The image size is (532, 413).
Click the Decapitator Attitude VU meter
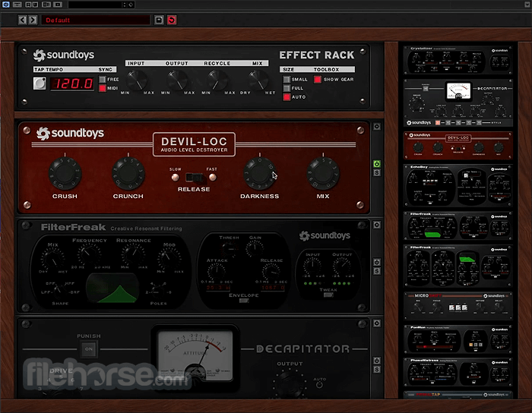(195, 356)
